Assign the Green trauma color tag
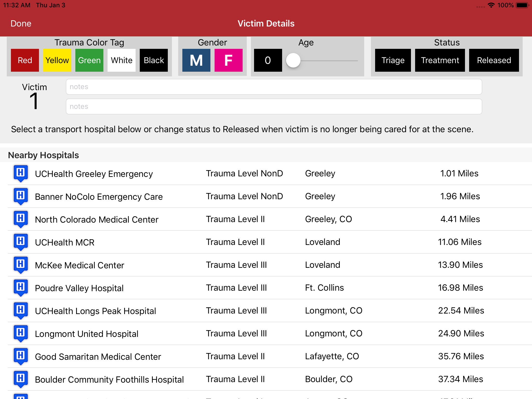The width and height of the screenshot is (532, 399). tap(89, 60)
